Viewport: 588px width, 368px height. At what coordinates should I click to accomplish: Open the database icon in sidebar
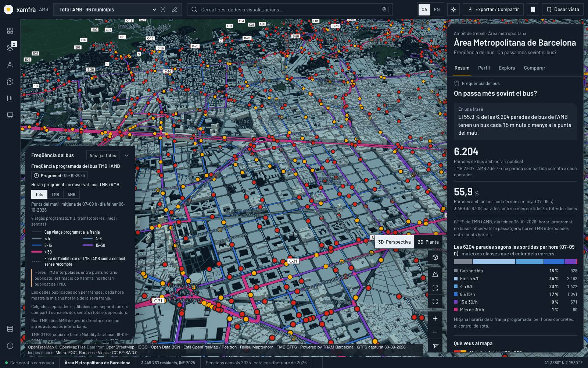click(10, 329)
